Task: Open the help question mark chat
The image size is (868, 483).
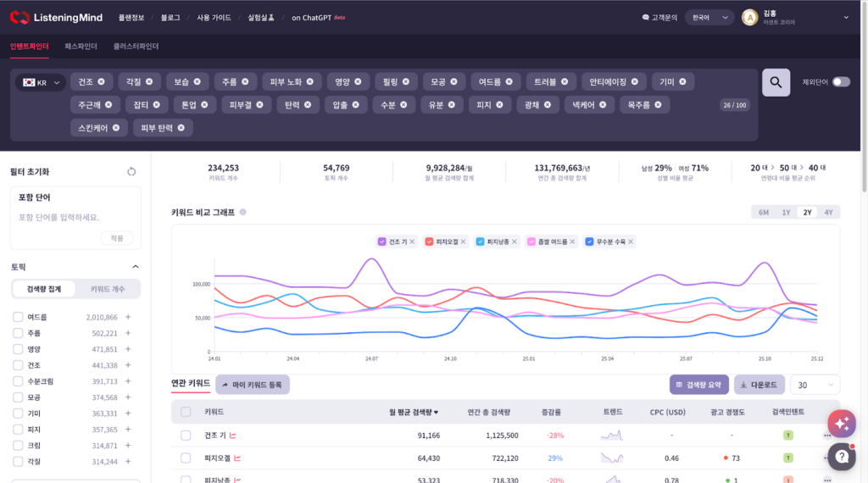Action: pos(841,456)
